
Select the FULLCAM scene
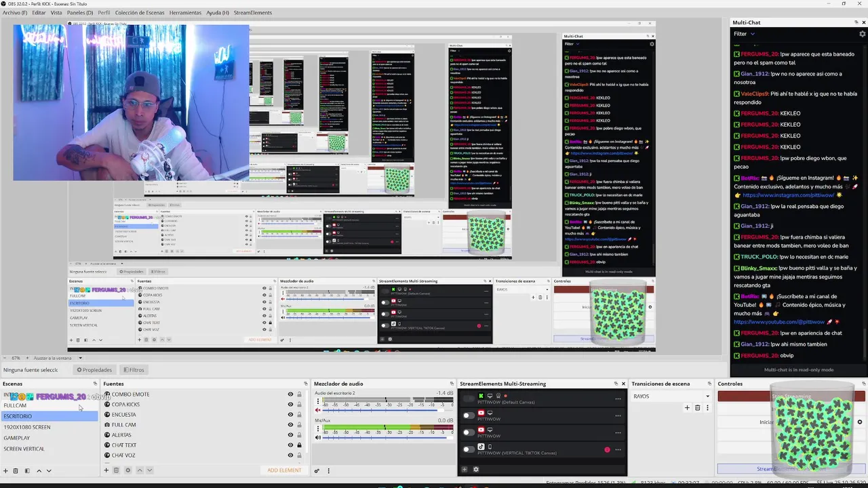pyautogui.click(x=49, y=405)
